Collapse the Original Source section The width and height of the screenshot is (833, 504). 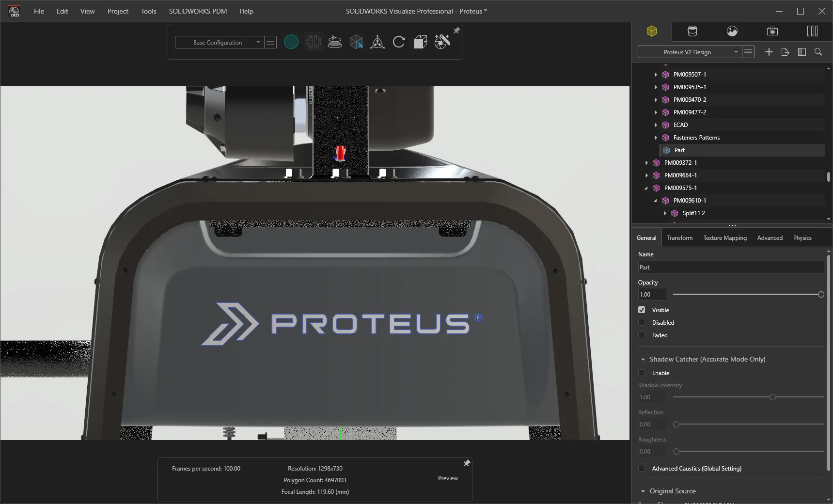point(643,491)
